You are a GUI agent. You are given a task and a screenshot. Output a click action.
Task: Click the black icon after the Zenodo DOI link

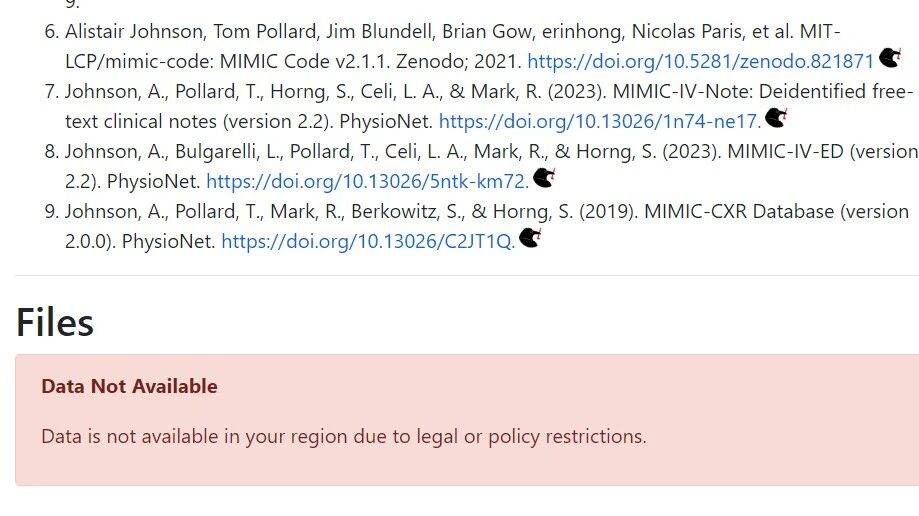[x=890, y=59]
